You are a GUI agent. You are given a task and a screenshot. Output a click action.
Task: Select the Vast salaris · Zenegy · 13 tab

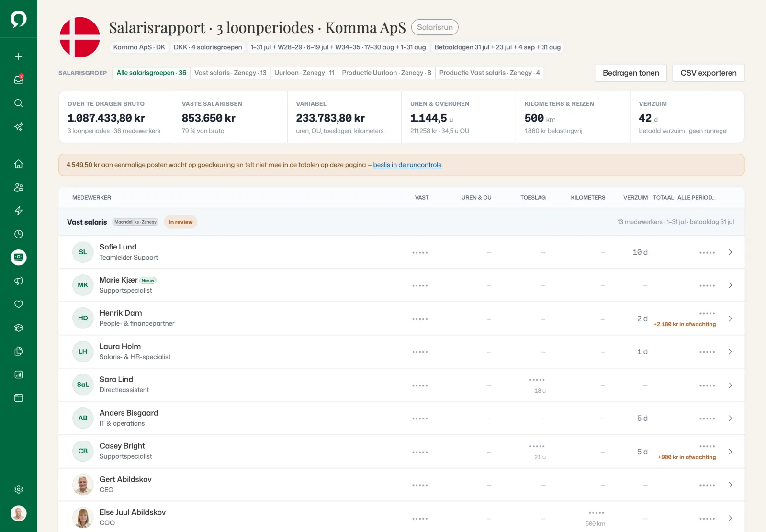[x=230, y=73]
